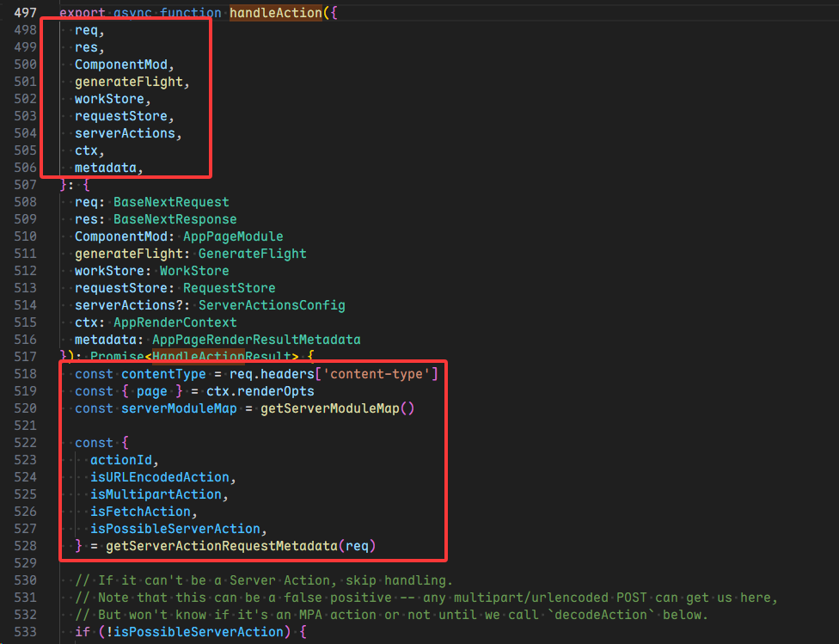Screen dimensions: 839x644
Task: Click generateFlight parameter on line 501
Action: pos(129,82)
